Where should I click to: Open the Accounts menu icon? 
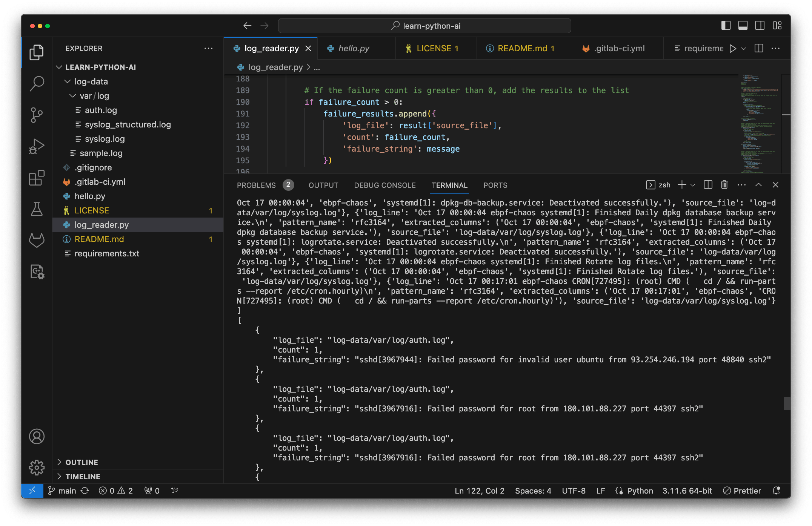point(37,437)
